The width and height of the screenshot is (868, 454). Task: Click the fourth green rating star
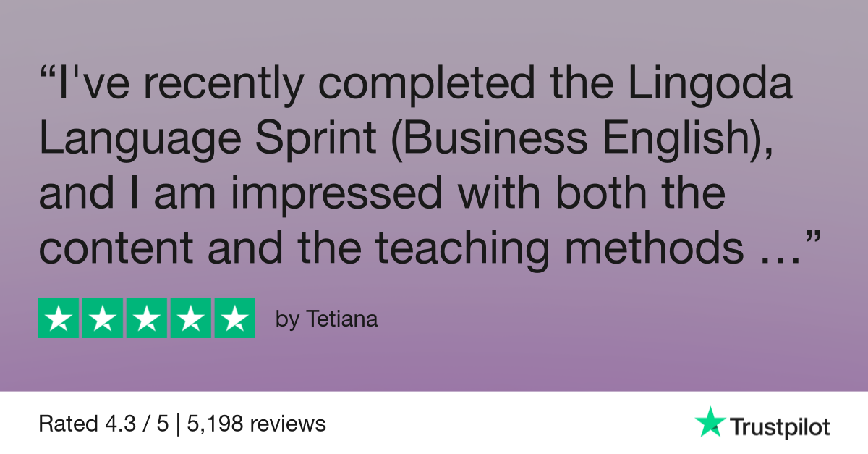click(x=191, y=318)
